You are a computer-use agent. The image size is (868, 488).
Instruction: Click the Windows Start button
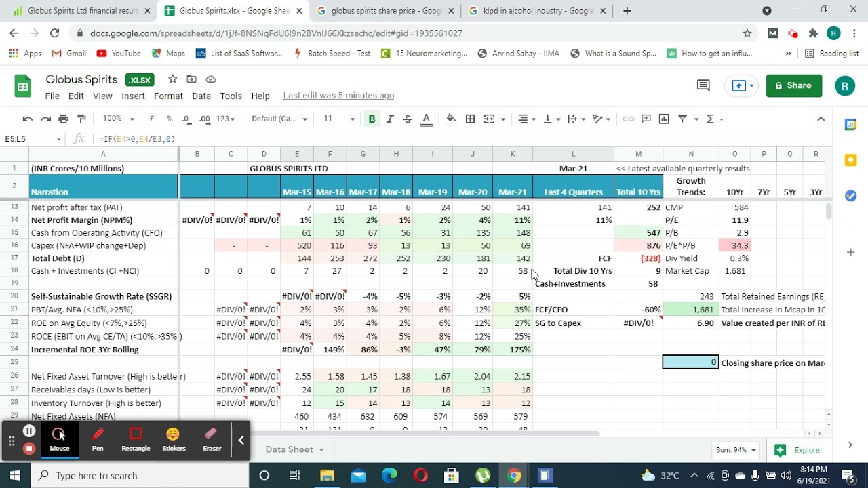point(15,475)
